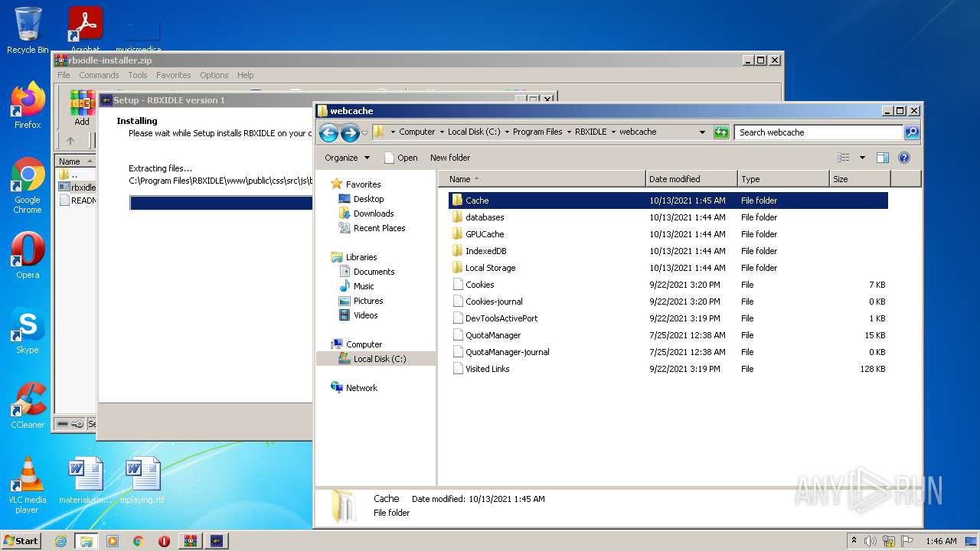Expand breadcrumb arrow before RBXIDLE
The height and width of the screenshot is (551, 980).
[x=569, y=132]
